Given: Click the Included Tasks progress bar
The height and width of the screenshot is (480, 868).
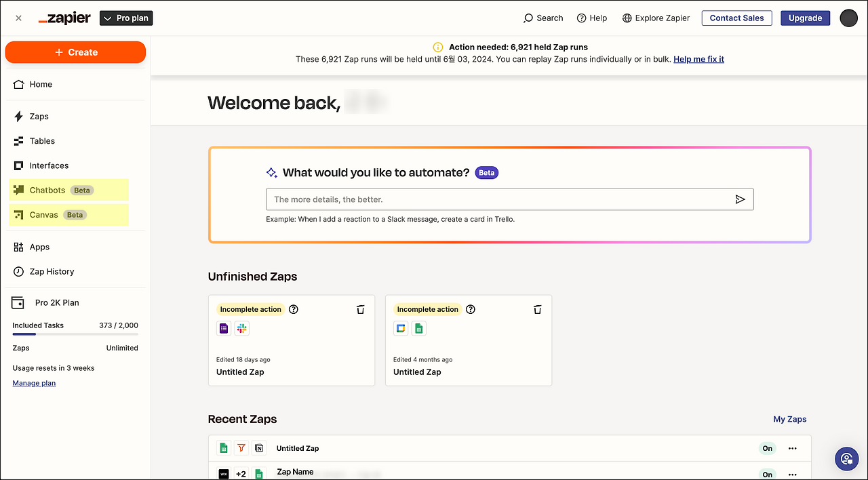Looking at the screenshot, I should (x=75, y=334).
